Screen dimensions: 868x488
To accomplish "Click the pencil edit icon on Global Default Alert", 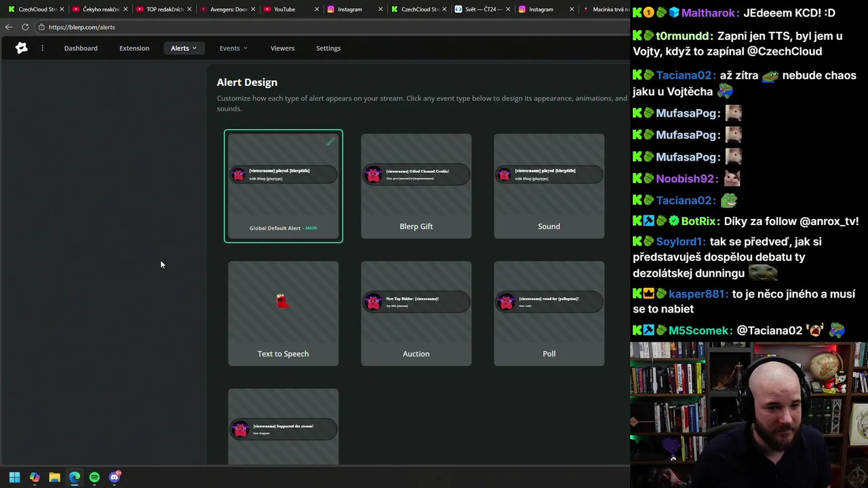I will click(330, 142).
